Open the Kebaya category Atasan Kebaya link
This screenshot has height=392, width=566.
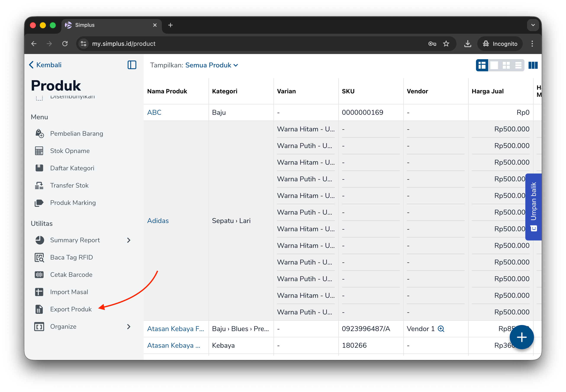click(174, 346)
